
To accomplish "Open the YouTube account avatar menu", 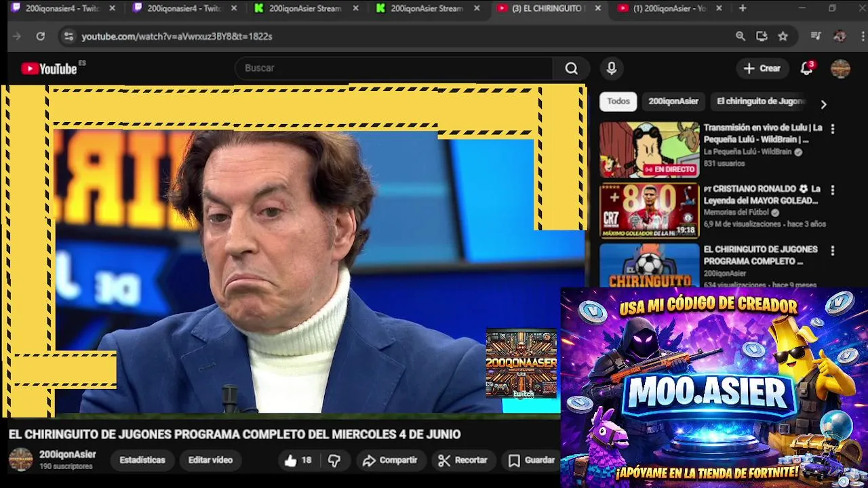I will (x=840, y=68).
